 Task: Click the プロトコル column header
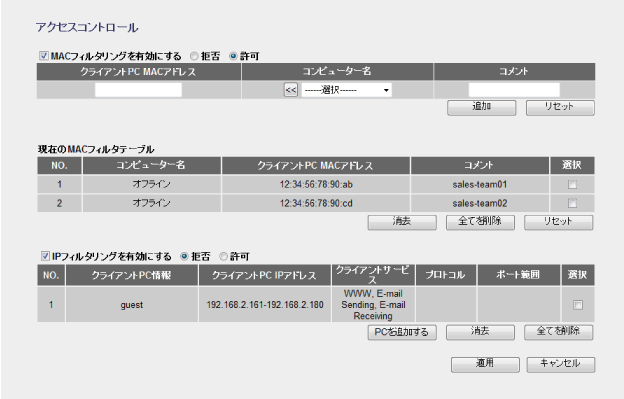pyautogui.click(x=446, y=275)
